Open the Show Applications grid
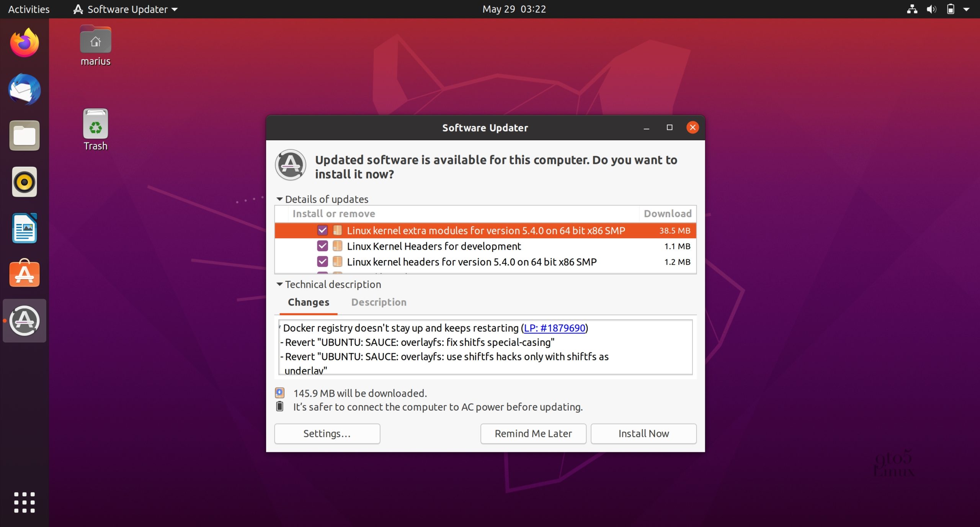Viewport: 980px width, 527px height. 24,502
